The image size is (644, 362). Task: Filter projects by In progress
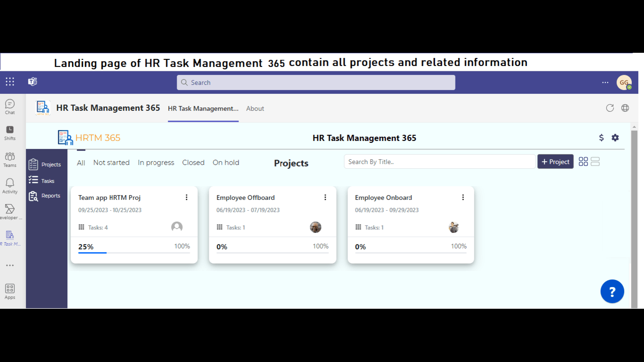click(156, 163)
